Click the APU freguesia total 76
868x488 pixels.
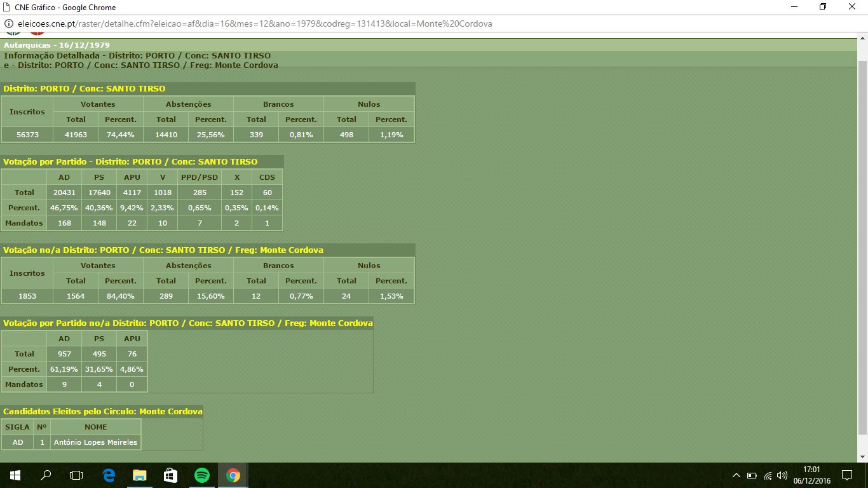pyautogui.click(x=132, y=354)
